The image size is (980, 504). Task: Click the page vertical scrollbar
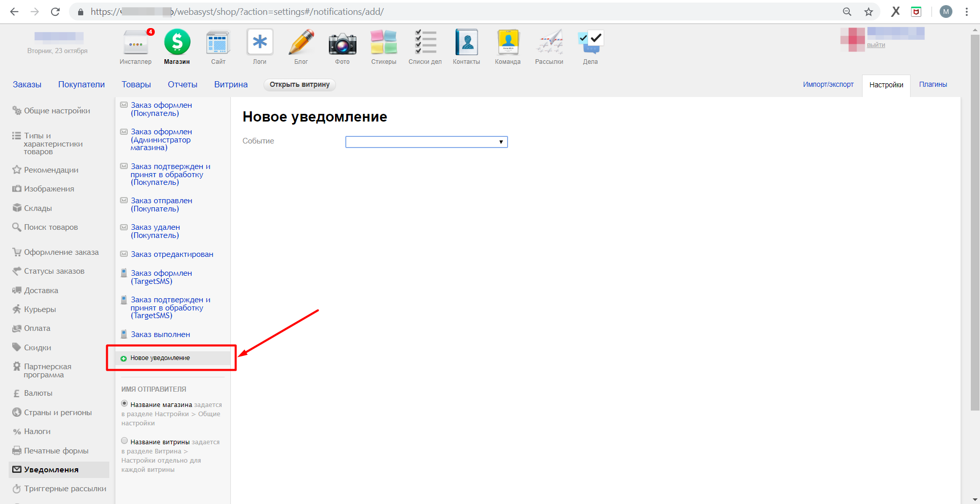pyautogui.click(x=975, y=223)
